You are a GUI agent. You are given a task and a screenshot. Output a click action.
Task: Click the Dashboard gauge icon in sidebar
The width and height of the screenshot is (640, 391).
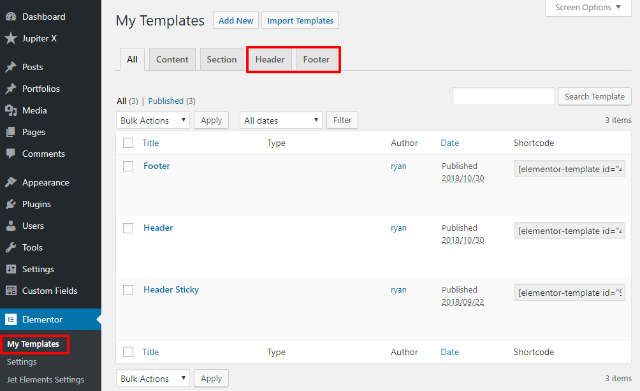[11, 17]
